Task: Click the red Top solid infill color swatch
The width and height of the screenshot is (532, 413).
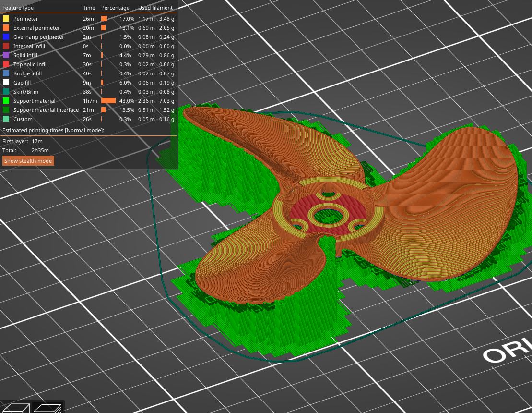Action: (6, 64)
